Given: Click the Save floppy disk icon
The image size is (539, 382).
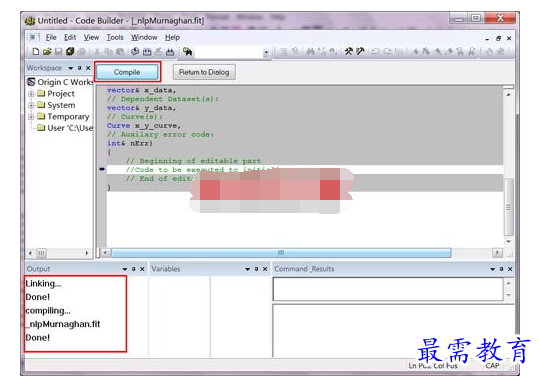Looking at the screenshot, I should click(58, 52).
